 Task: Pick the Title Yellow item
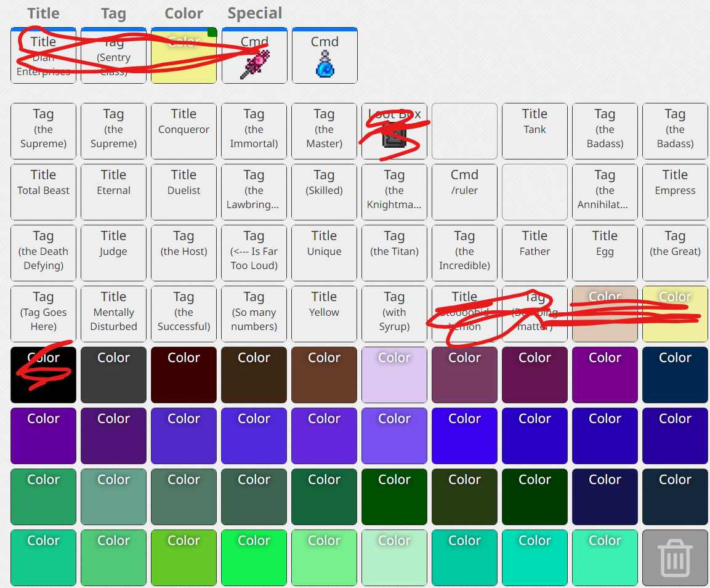324,313
